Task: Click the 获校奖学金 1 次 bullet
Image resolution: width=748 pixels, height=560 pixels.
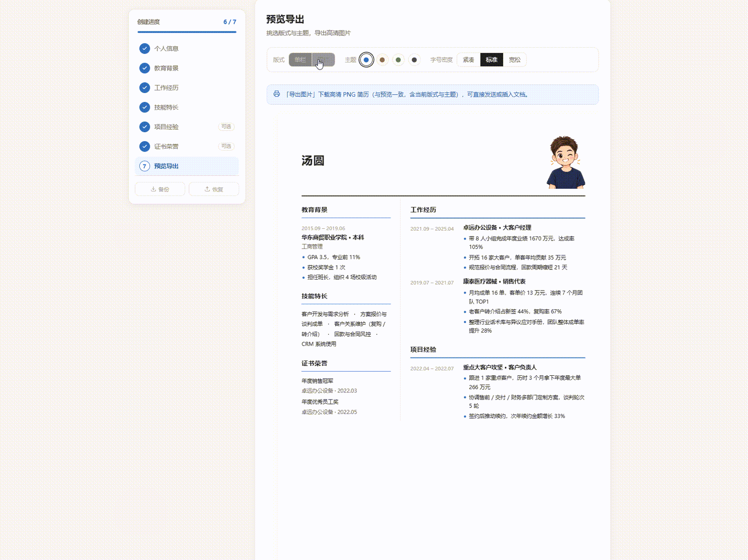Action: click(x=326, y=267)
